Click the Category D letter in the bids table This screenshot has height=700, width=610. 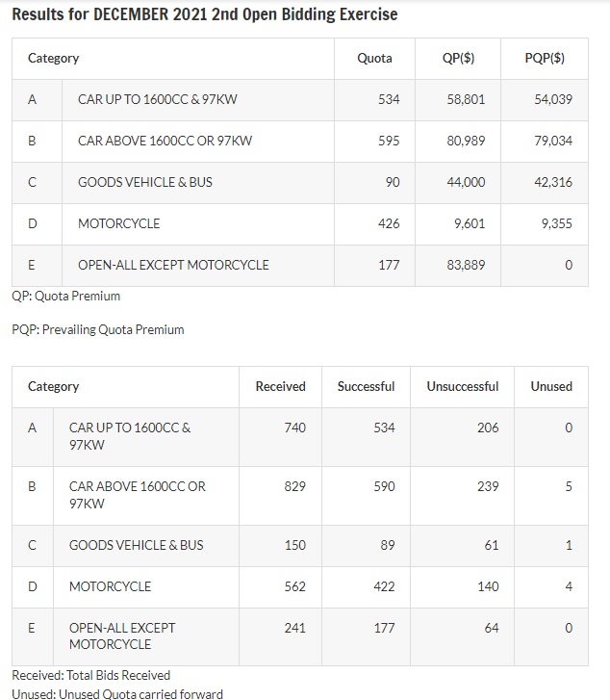tap(32, 586)
